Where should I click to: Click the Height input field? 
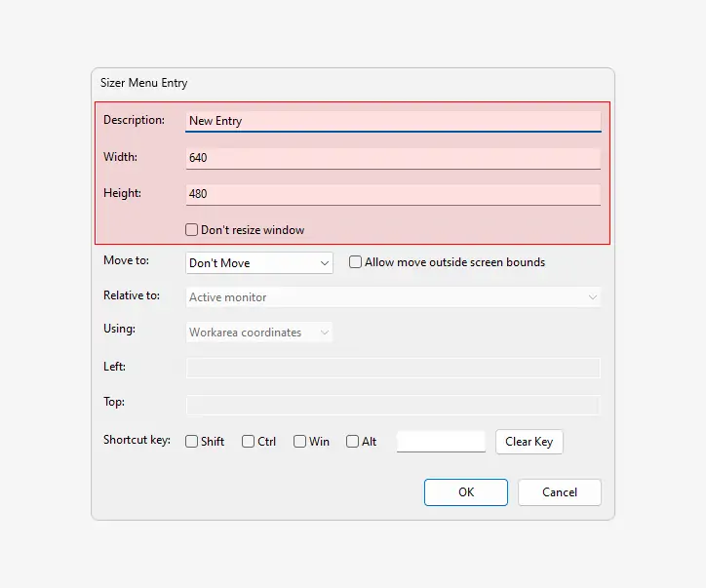392,194
